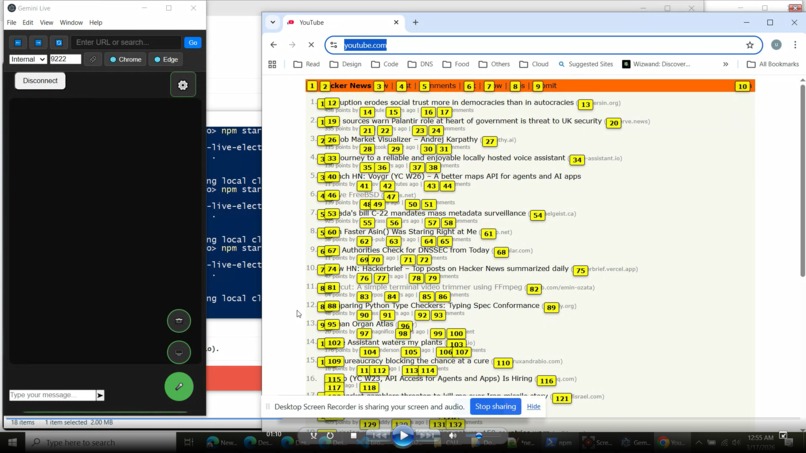Show more bookmarks via the double chevron
Screen dimensions: 806x453
pos(725,64)
